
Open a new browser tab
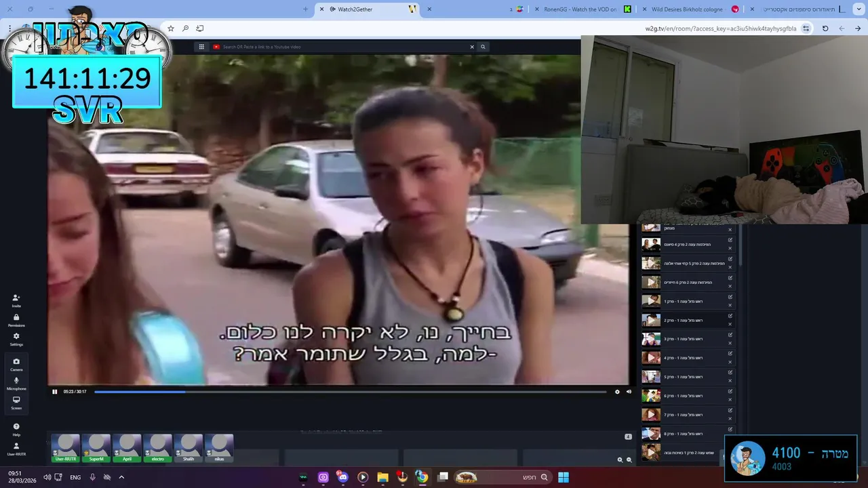pos(305,9)
